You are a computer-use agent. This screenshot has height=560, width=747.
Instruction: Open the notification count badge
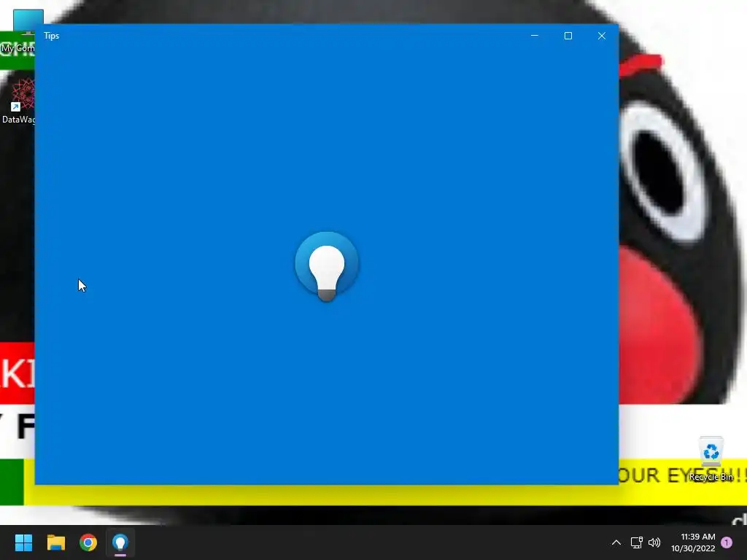(x=727, y=542)
